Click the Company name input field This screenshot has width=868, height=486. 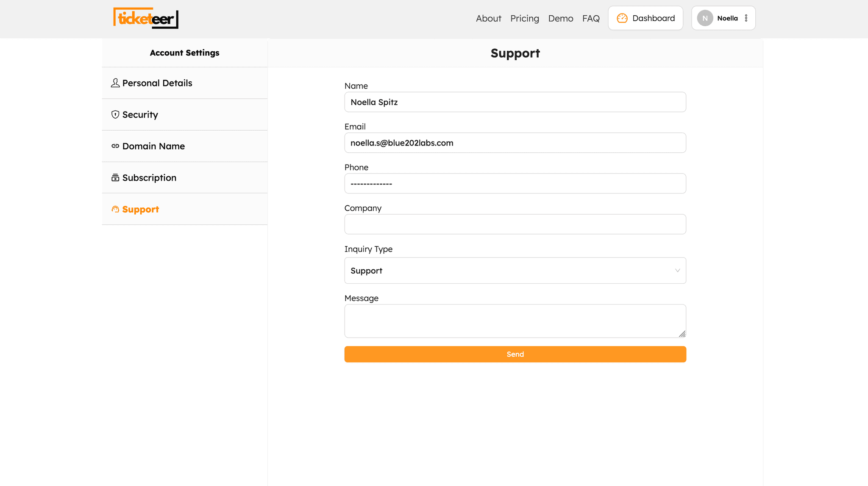[x=515, y=223]
